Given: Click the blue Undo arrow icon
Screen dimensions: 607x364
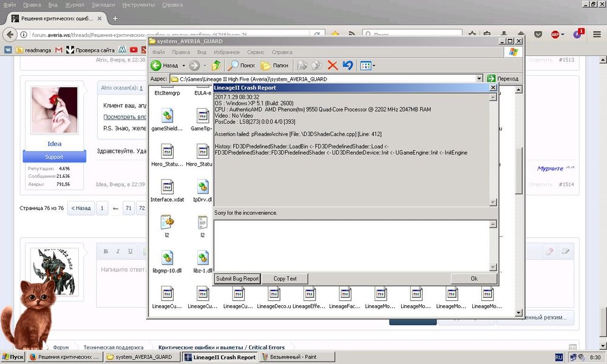Looking at the screenshot, I should point(348,65).
